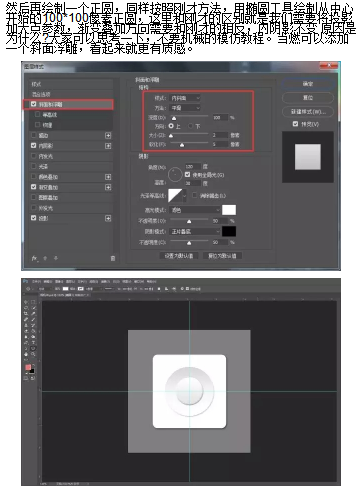Select the highlighted Ellipse shape tool

click(x=33, y=348)
